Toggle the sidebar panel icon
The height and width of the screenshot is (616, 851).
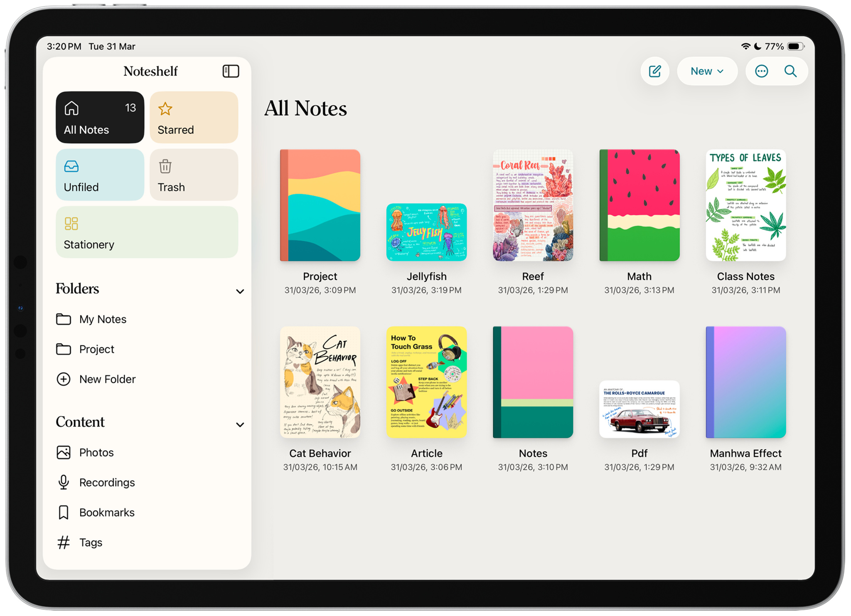click(x=231, y=71)
